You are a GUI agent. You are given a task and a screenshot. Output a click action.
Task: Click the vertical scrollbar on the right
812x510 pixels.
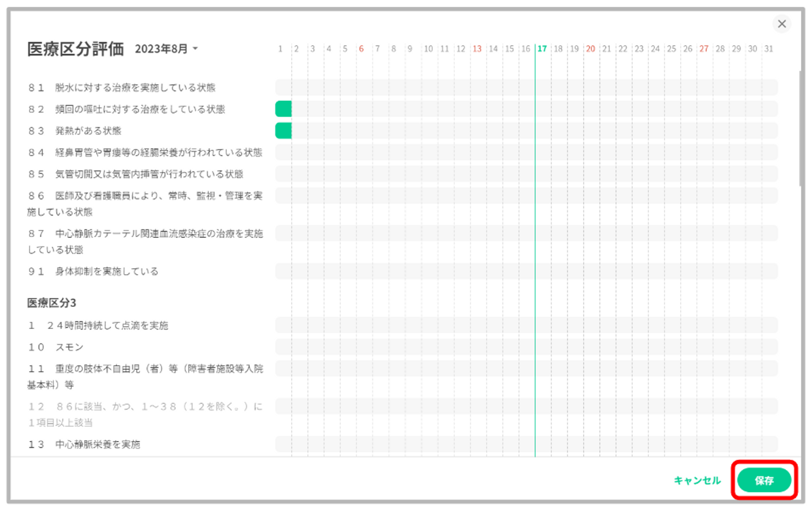(x=800, y=128)
